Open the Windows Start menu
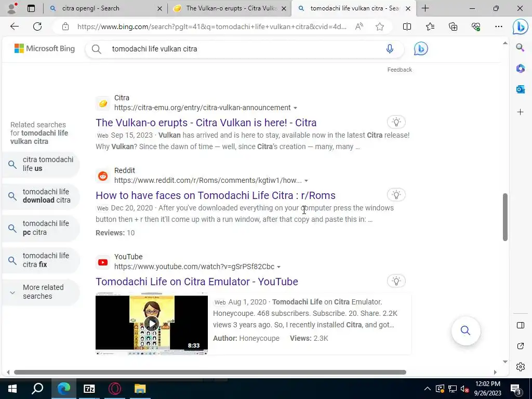The width and height of the screenshot is (532, 399). point(12,389)
